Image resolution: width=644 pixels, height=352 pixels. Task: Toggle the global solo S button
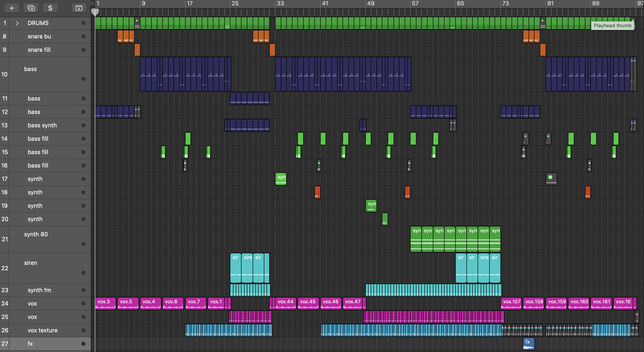tap(50, 8)
